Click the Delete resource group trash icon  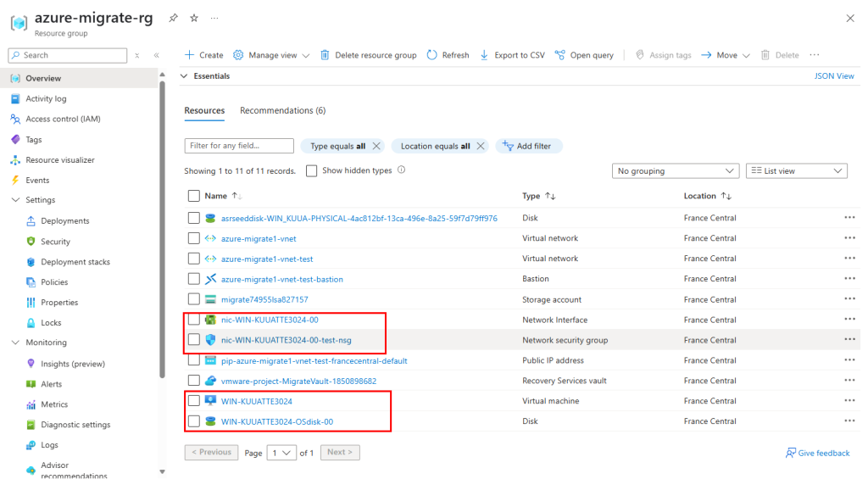[x=325, y=55]
